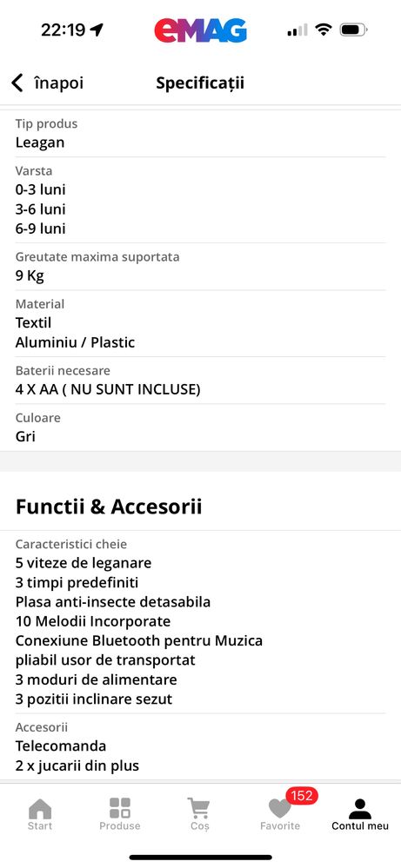Tap the back chevron arrow icon
401x868 pixels.
[17, 83]
